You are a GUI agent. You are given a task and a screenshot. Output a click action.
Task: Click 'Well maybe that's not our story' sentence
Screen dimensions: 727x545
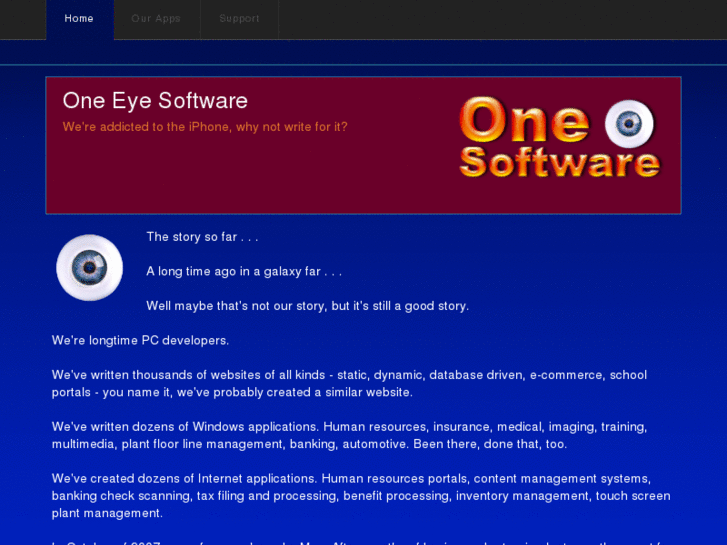pos(307,306)
